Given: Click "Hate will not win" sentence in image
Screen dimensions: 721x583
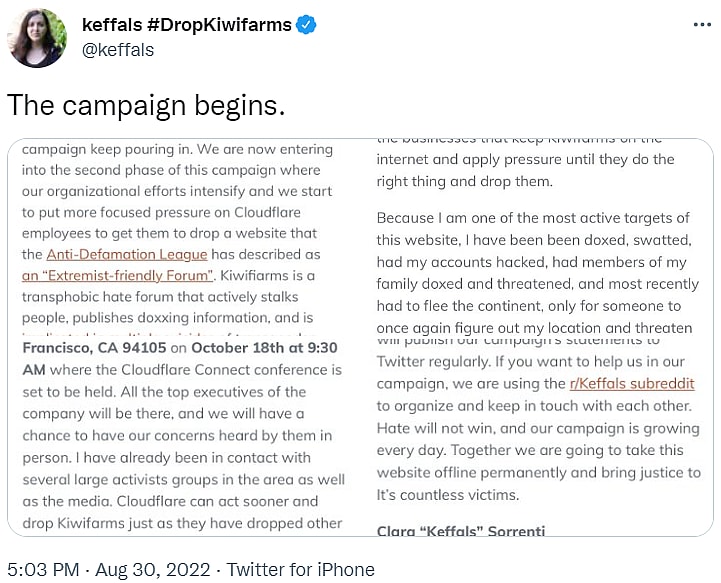Looking at the screenshot, I should point(440,428).
